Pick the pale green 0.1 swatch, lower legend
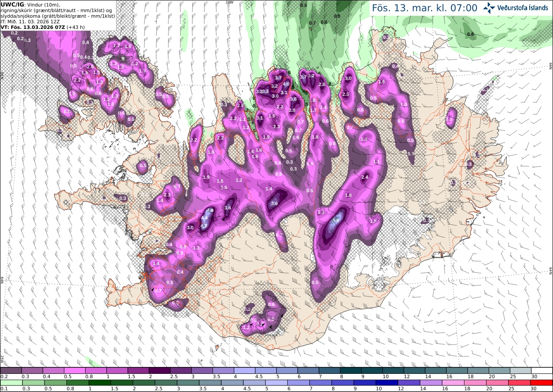Screen dimensions: 553x392 11,383
